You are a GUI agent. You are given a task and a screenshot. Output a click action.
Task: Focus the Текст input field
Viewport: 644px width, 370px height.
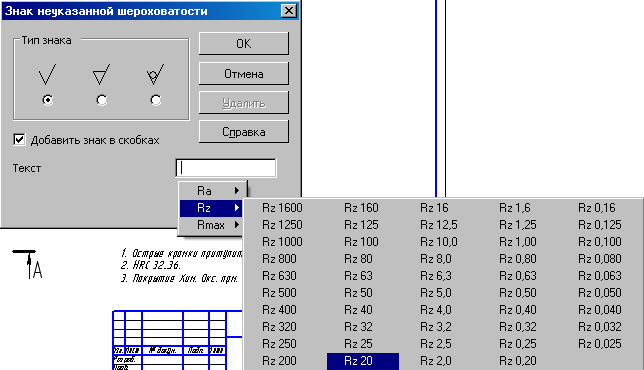tap(226, 168)
